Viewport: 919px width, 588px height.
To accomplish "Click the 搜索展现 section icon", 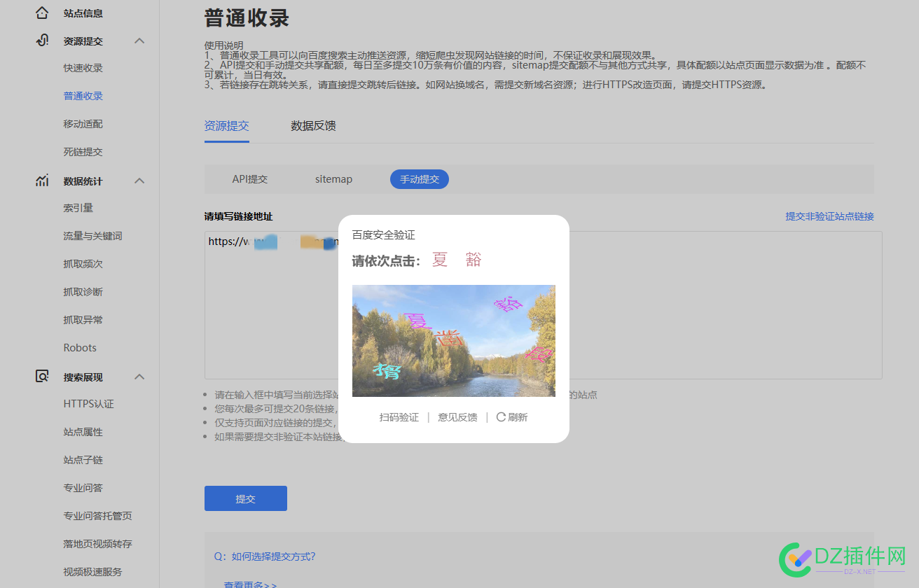I will pyautogui.click(x=42, y=377).
